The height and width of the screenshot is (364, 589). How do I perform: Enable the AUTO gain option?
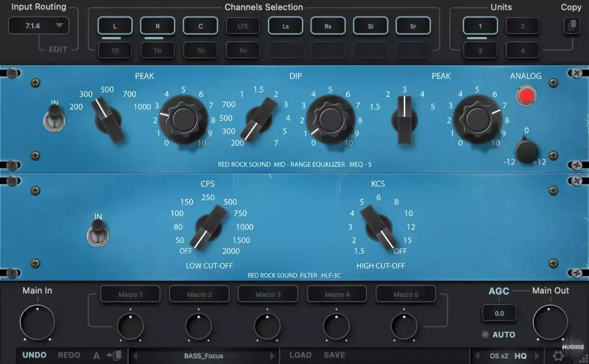[498, 335]
